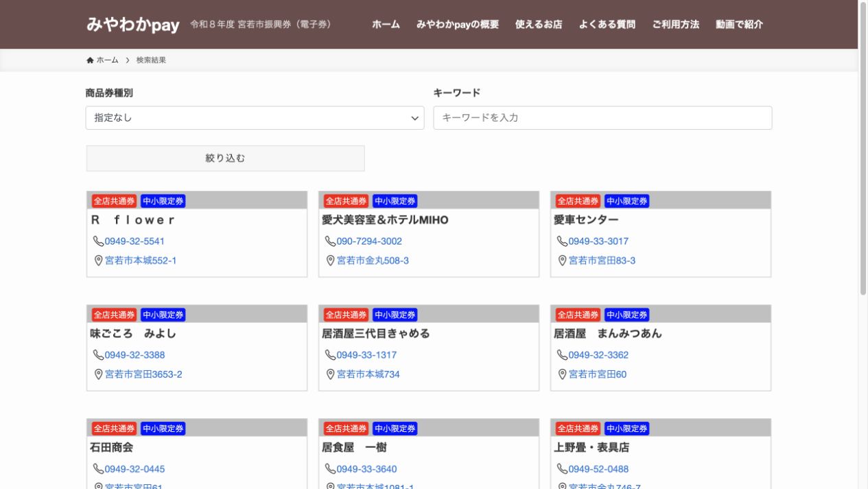Viewport: 868px width, 489px height.
Task: Click map pin icon beside 宮若市宮田3653-2
Action: [x=98, y=374]
